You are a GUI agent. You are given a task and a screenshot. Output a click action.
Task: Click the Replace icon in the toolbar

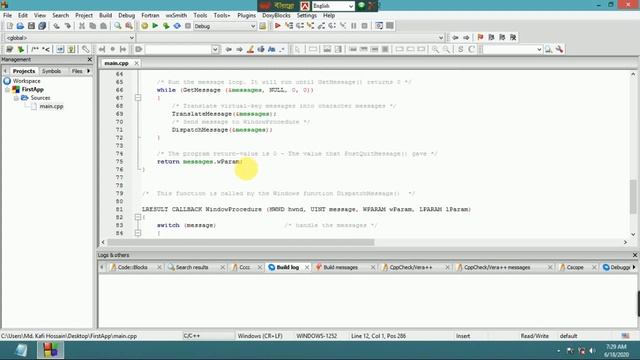(129, 26)
